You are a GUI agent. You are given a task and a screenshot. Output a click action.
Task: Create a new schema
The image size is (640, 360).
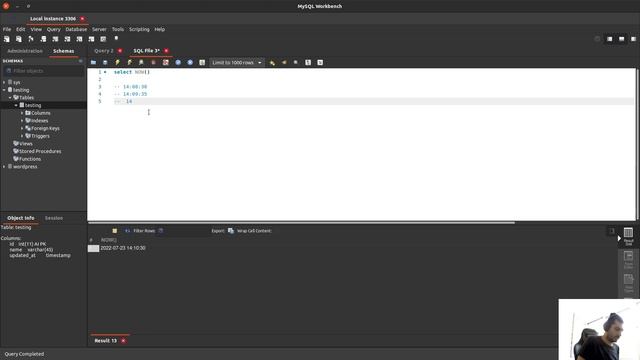click(x=43, y=39)
